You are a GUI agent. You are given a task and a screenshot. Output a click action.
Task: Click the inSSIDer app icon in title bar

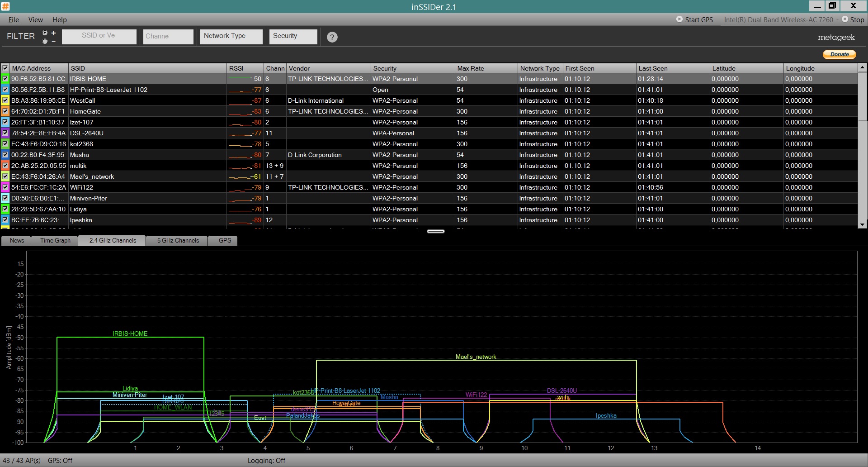click(5, 6)
